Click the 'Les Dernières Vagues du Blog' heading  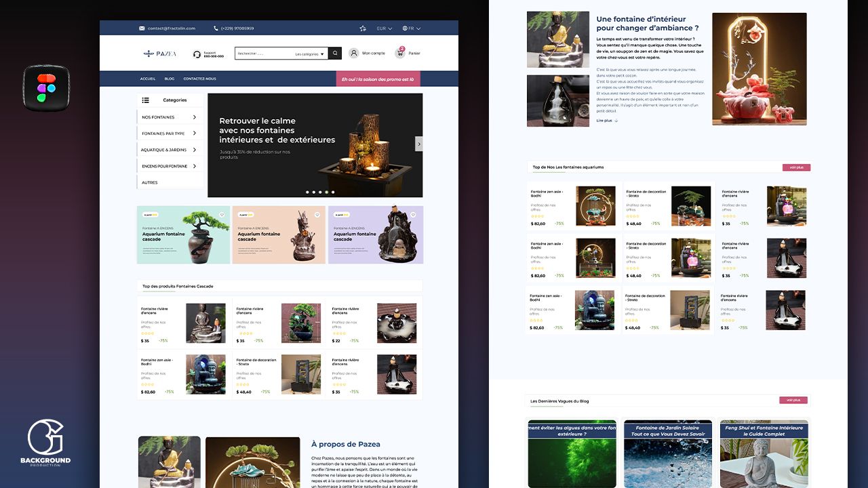[x=559, y=401]
